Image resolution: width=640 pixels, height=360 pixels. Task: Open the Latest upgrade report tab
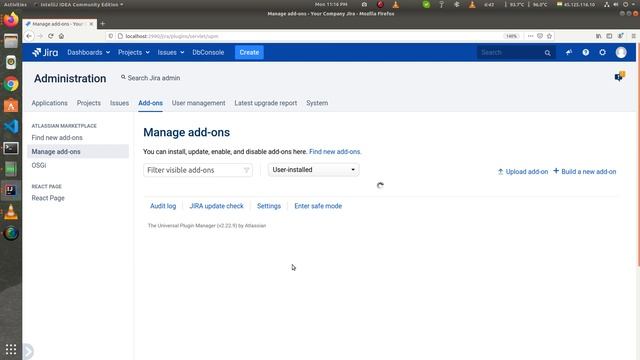click(x=266, y=103)
